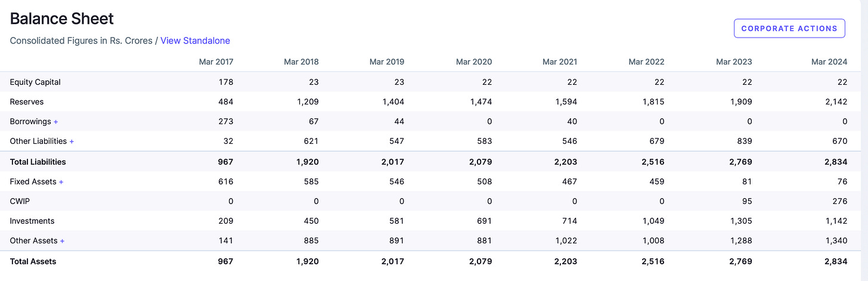The width and height of the screenshot is (868, 281).
Task: Click Reserves value 1,404 for Mar 2019
Action: pos(393,102)
